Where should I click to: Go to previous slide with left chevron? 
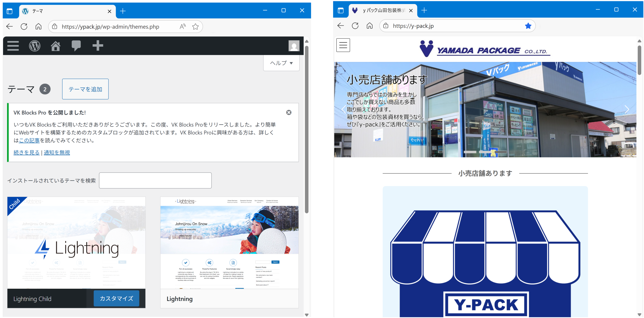(x=344, y=109)
